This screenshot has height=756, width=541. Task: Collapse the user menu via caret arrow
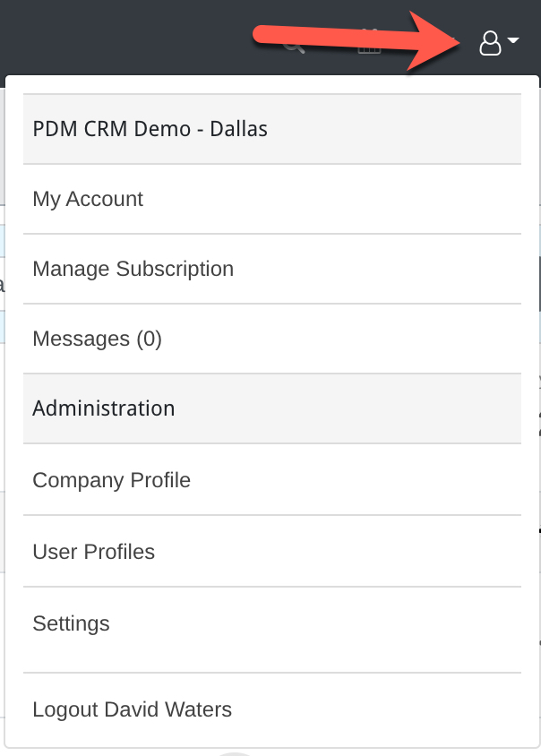(513, 40)
